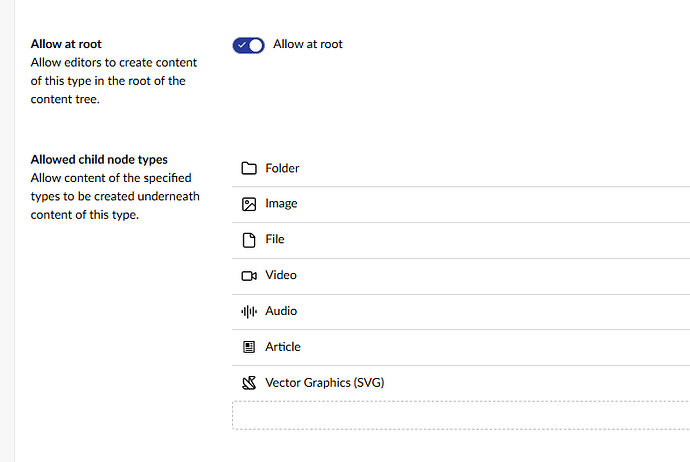Click the Video camera icon
This screenshot has height=462, width=690.
(249, 276)
